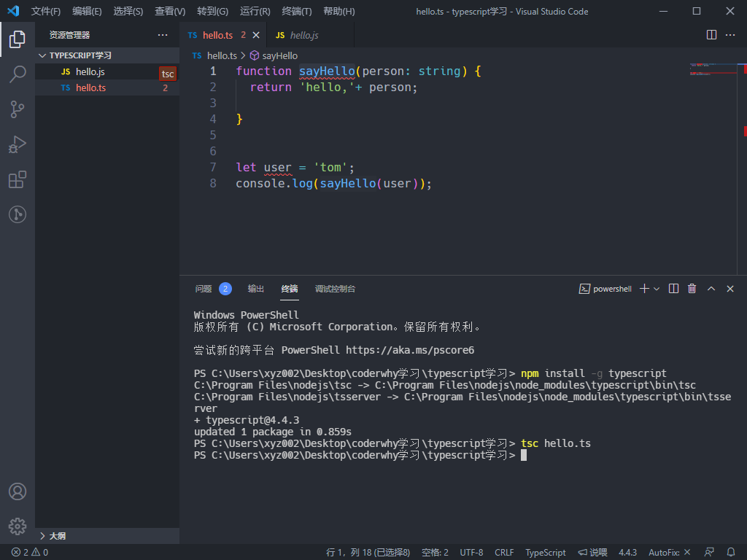Open the notifications bell icon
This screenshot has height=560, width=747.
click(x=731, y=553)
